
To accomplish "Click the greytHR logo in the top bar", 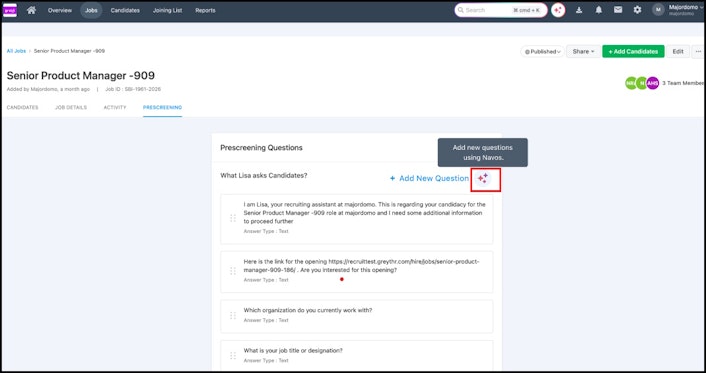I will (10, 10).
